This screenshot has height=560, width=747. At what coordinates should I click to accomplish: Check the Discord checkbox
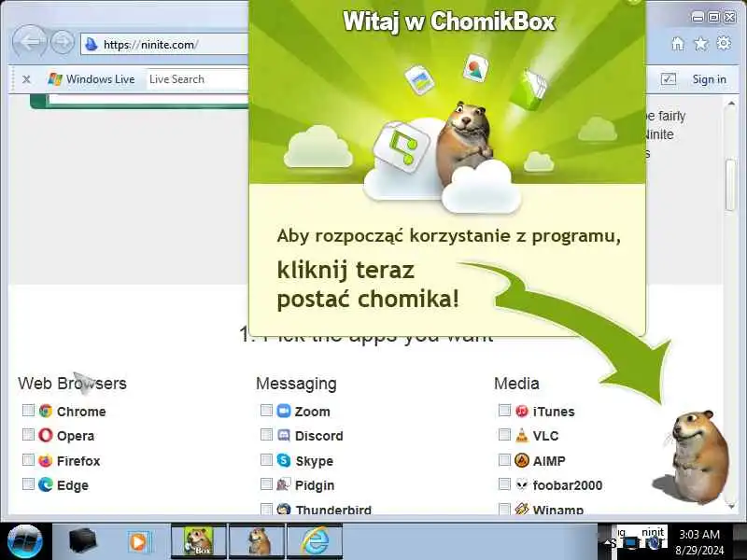(266, 435)
